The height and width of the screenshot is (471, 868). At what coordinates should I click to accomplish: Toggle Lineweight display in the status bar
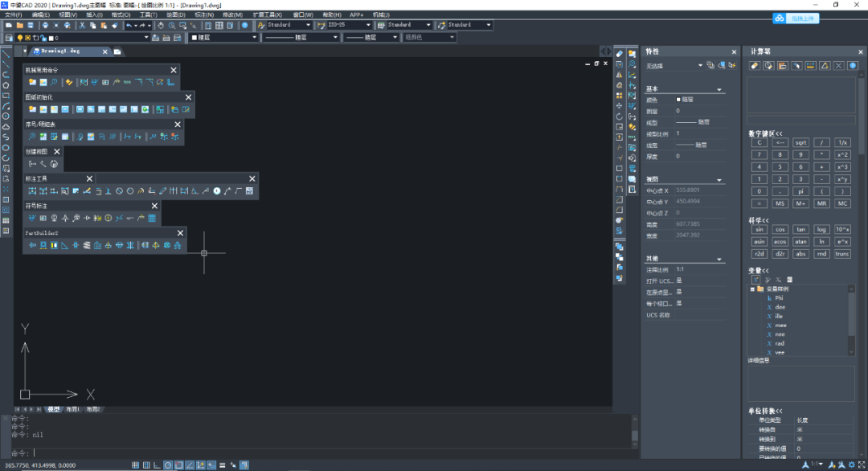click(222, 465)
